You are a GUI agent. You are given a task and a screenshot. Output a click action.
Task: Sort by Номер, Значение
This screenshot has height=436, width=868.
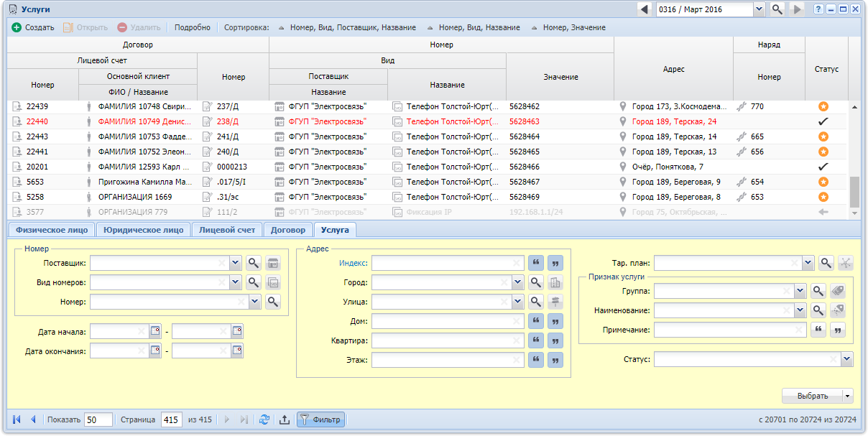tap(568, 27)
